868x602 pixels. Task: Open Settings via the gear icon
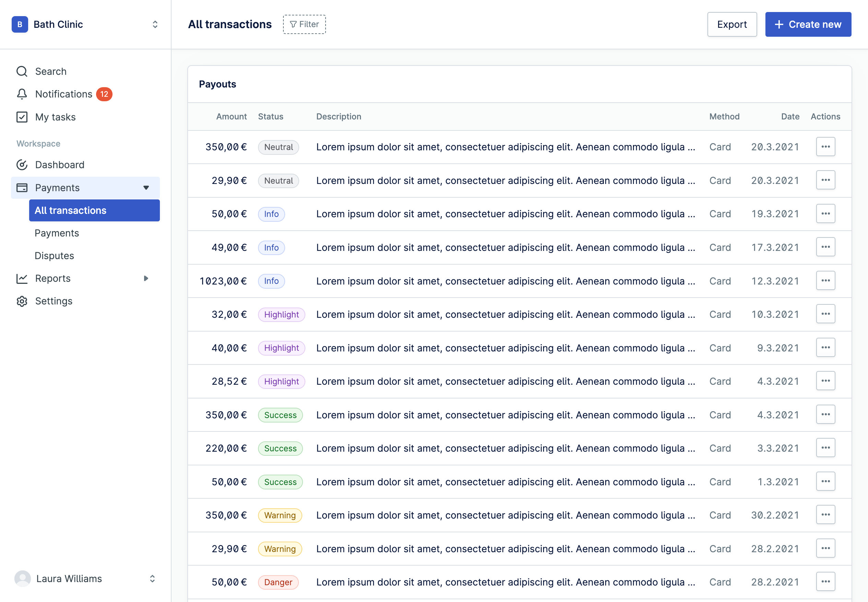point(22,301)
